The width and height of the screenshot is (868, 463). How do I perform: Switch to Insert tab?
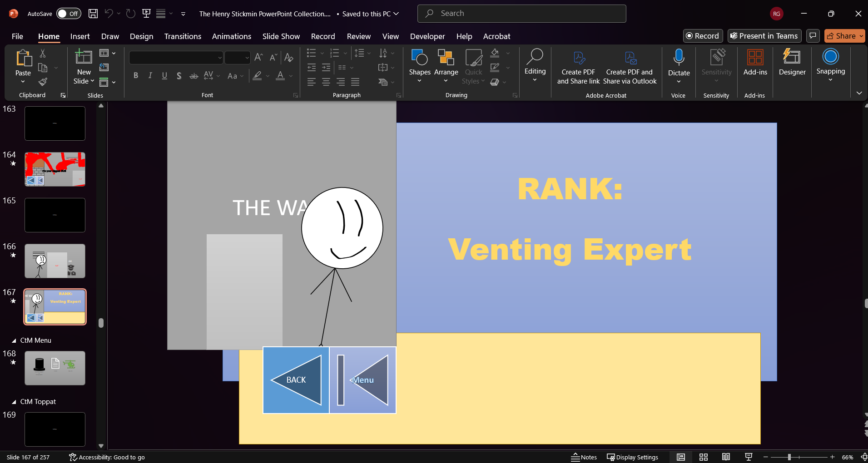[80, 36]
